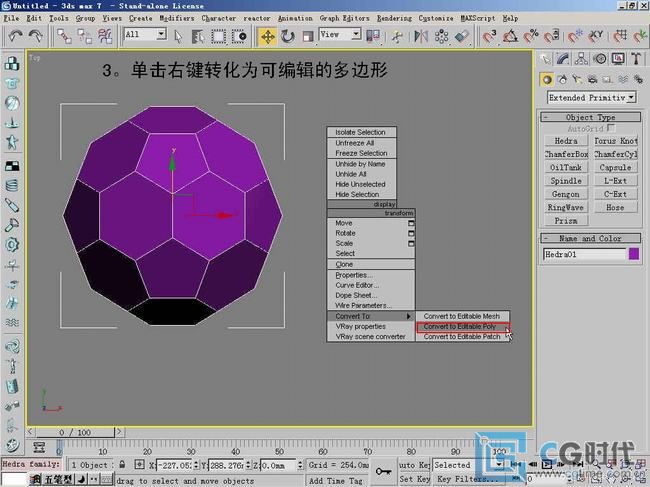Image resolution: width=650 pixels, height=487 pixels.
Task: Activate the Select and Scale tool
Action: (308, 36)
